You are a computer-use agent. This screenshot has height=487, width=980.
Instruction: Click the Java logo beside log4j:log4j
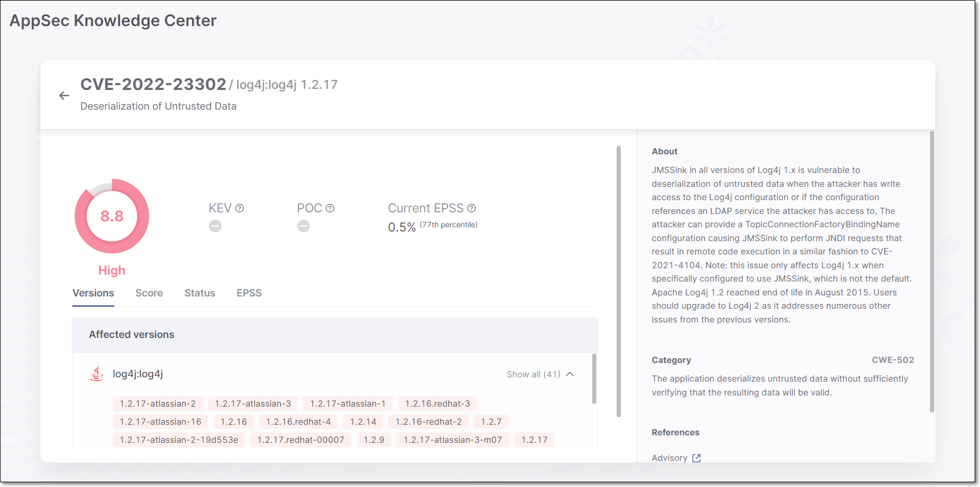(97, 374)
